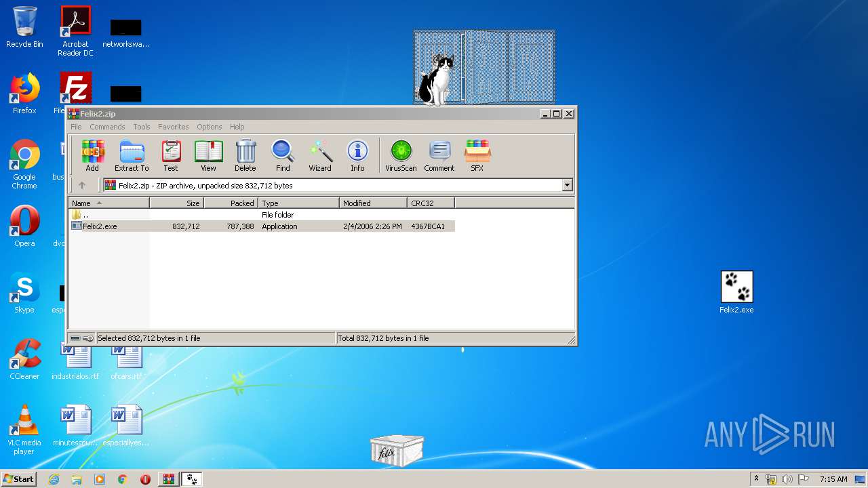
Task: Open the Skype desktop icon
Action: pyautogui.click(x=24, y=292)
